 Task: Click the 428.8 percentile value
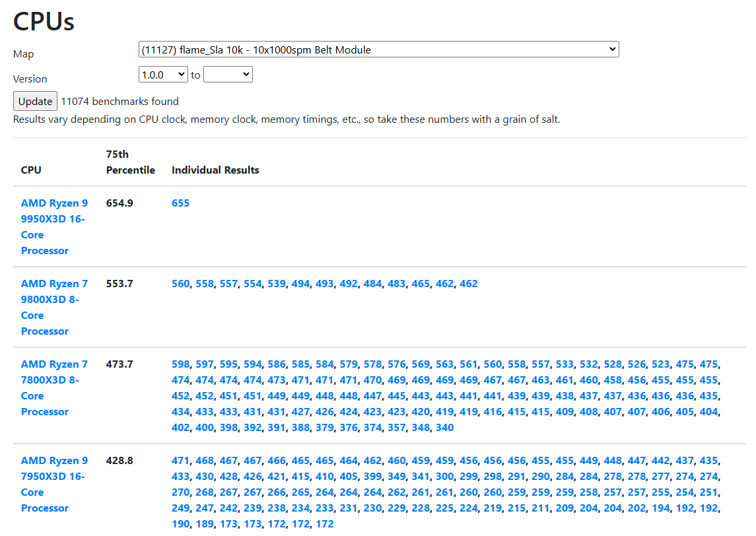(120, 460)
